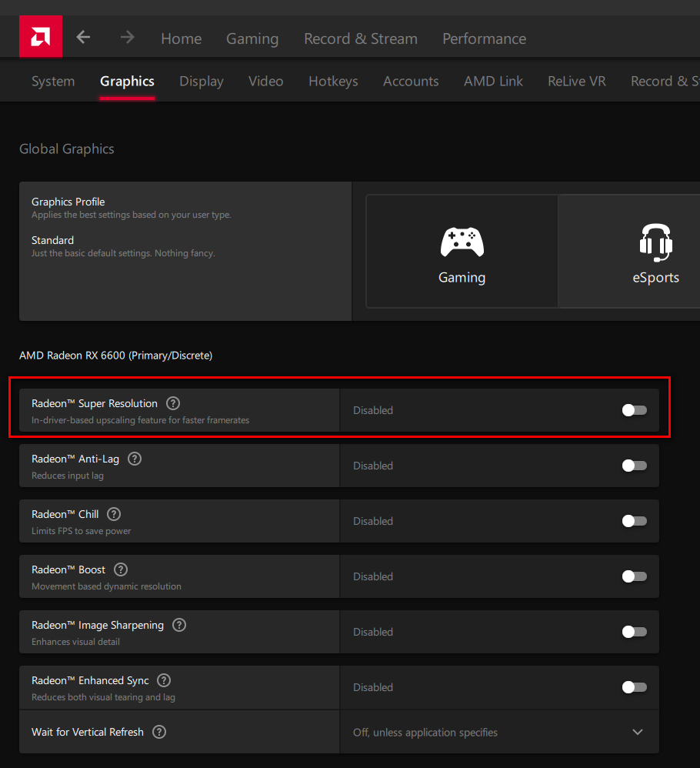Click the help icon beside Radeon Chill
The width and height of the screenshot is (700, 768).
tap(115, 514)
